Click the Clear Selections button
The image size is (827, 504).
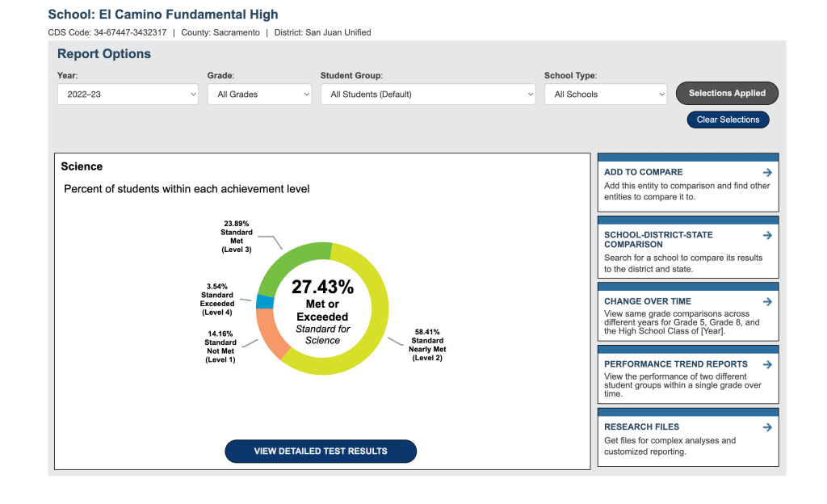[728, 120]
